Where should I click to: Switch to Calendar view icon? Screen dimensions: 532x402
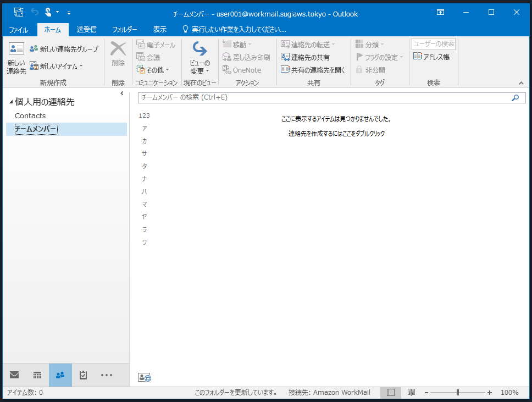tap(37, 375)
